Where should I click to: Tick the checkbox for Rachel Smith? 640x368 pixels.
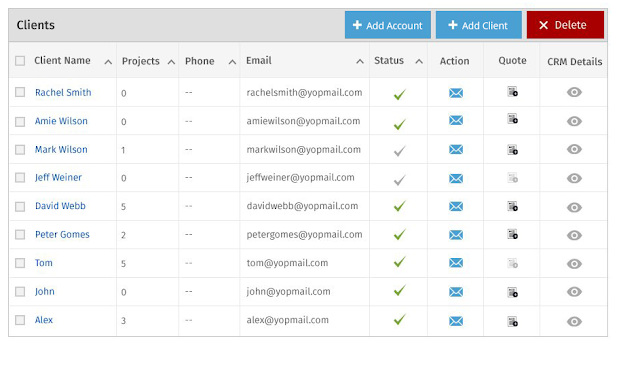(20, 92)
